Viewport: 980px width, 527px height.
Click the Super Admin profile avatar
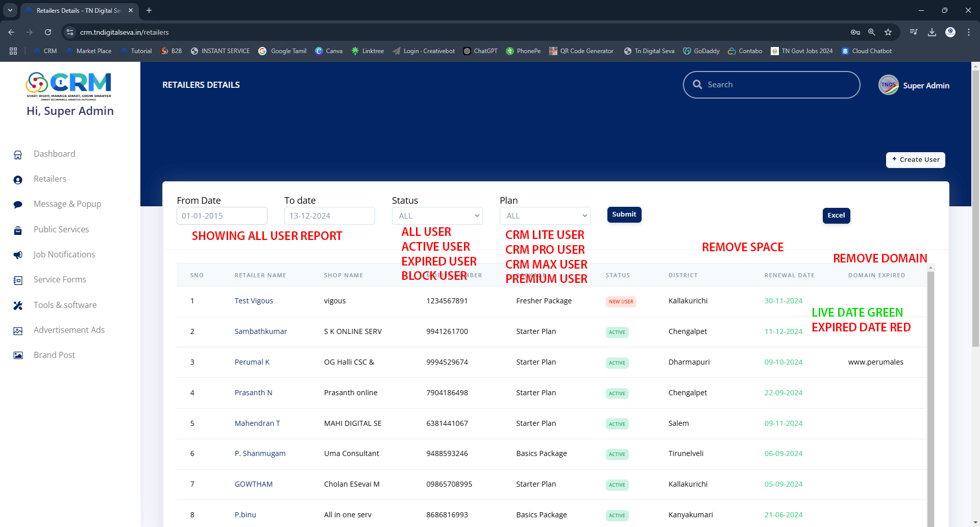pos(888,85)
